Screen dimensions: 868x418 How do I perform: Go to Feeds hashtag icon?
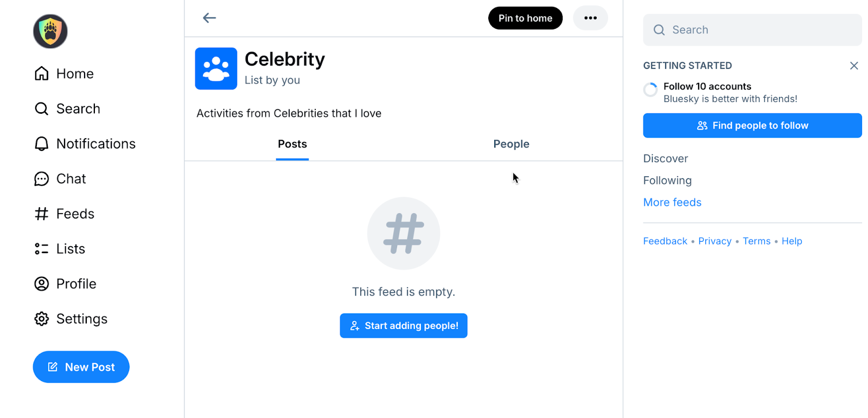pyautogui.click(x=42, y=214)
